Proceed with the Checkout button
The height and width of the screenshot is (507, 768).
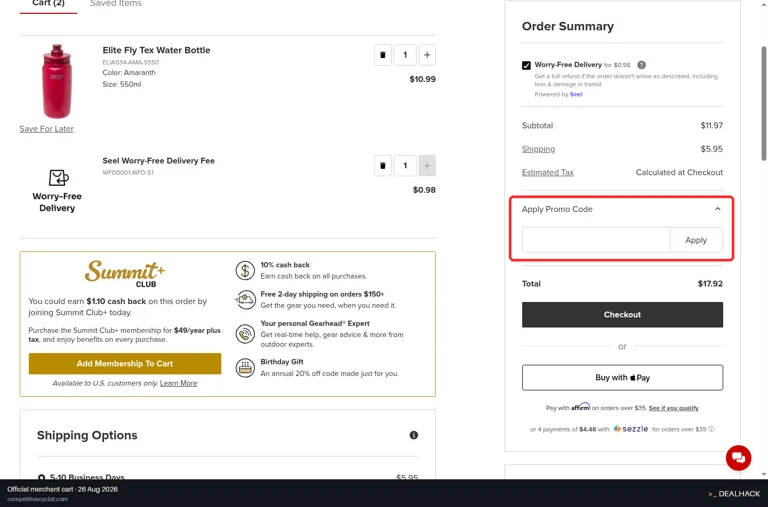point(622,314)
